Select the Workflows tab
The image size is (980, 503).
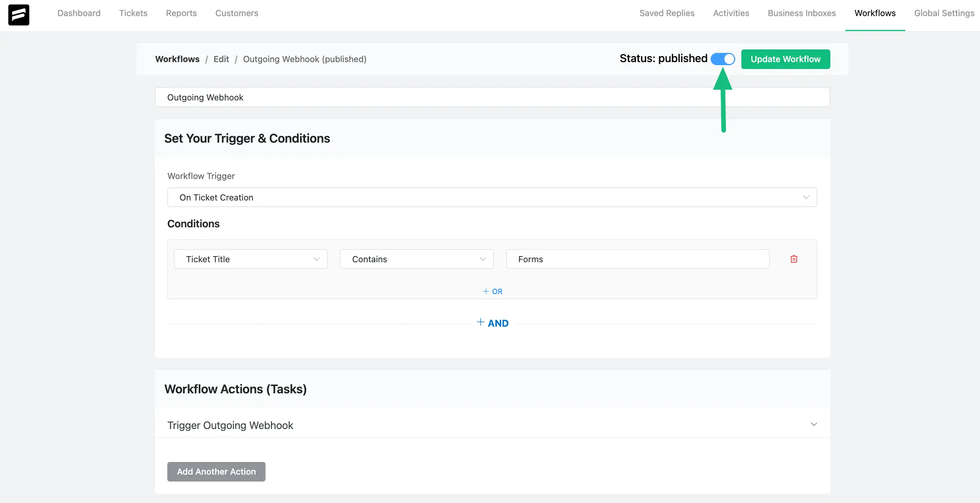point(875,13)
